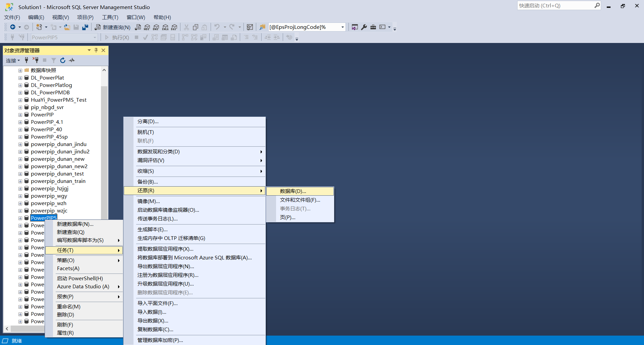Click the Visual Studio window icon
The height and width of the screenshot is (345, 644).
click(x=355, y=27)
